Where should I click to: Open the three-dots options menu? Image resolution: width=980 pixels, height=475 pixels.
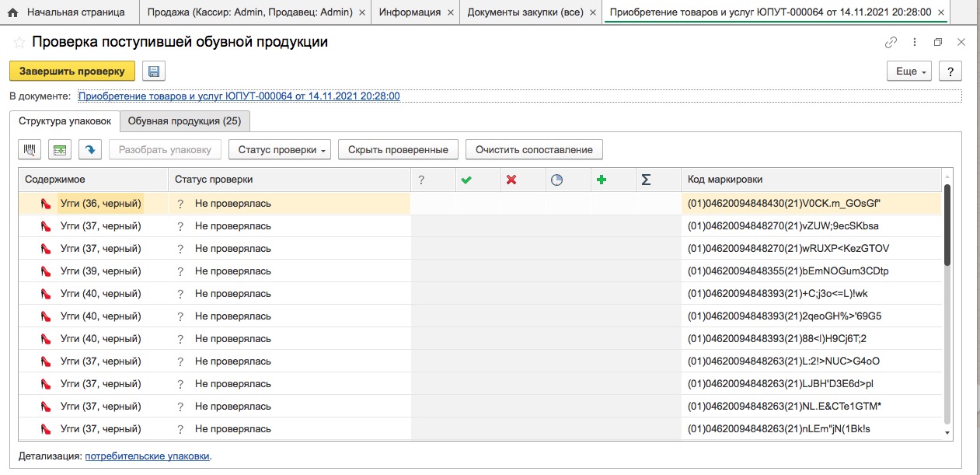[915, 43]
